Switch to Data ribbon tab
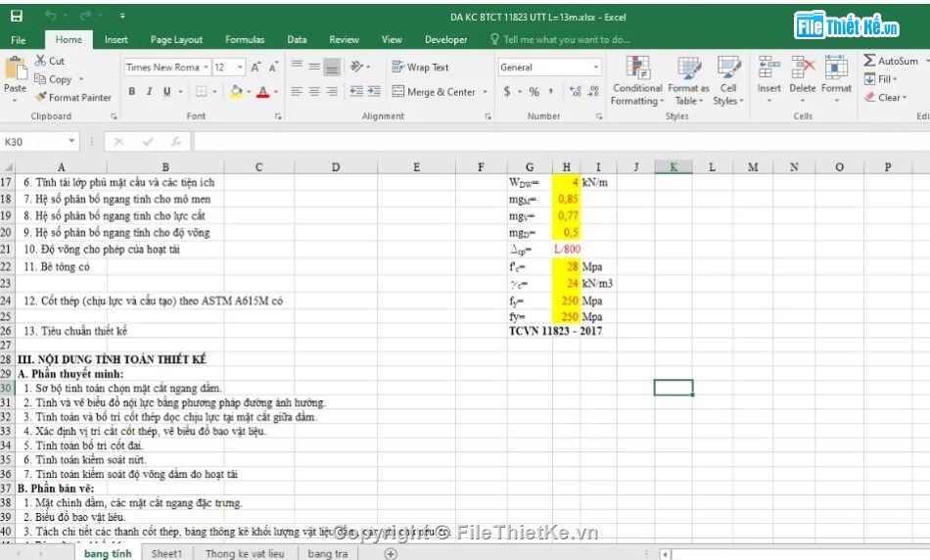Viewport: 930px width, 560px height. tap(297, 40)
